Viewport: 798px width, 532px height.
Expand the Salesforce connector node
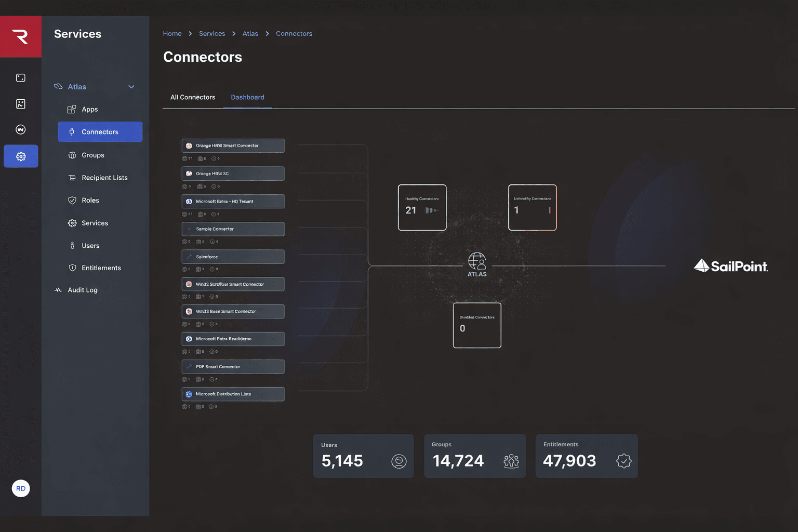pos(232,256)
